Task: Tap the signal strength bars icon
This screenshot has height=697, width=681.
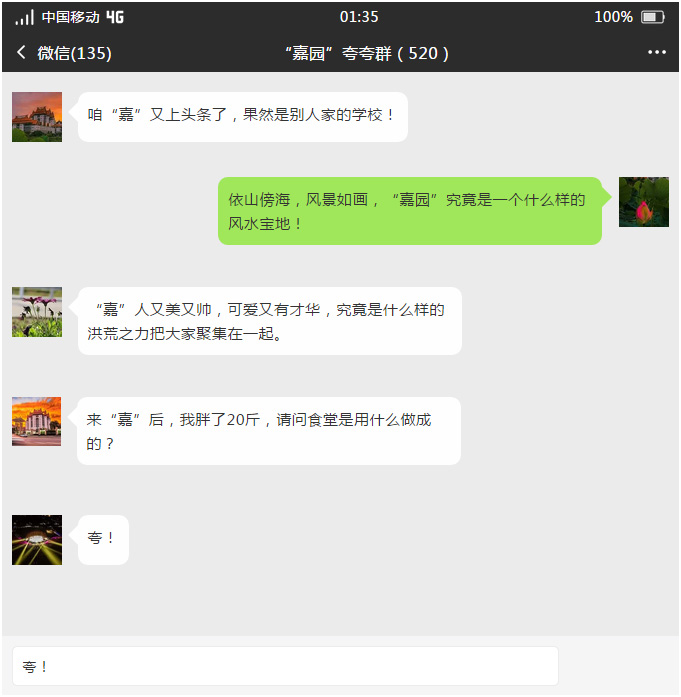Action: (x=24, y=17)
